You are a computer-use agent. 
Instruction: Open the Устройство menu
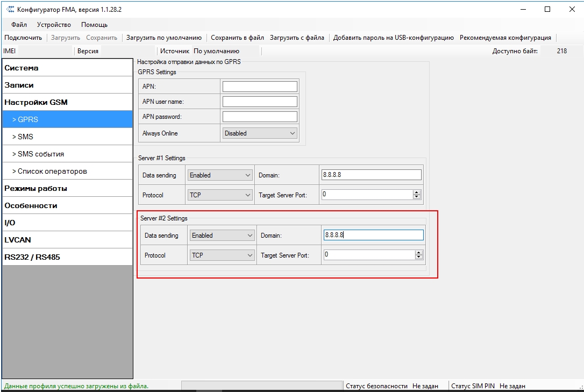point(54,25)
